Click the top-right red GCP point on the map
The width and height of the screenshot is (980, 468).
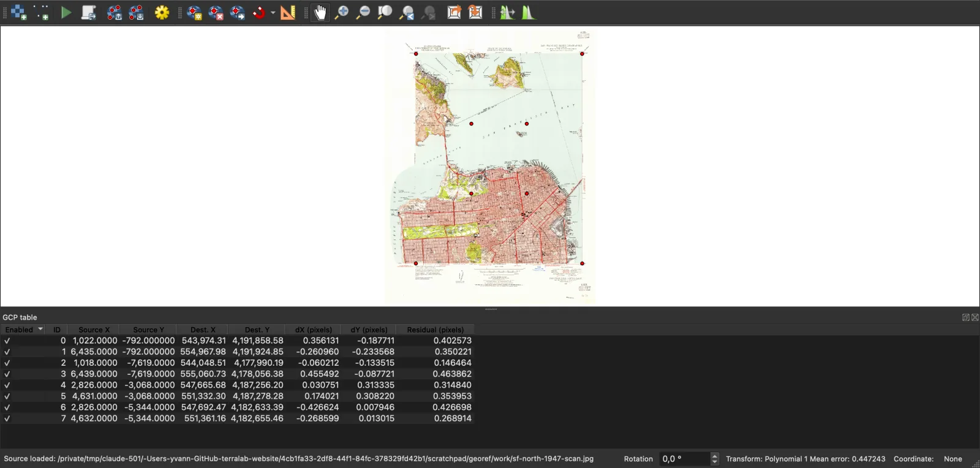(x=582, y=54)
